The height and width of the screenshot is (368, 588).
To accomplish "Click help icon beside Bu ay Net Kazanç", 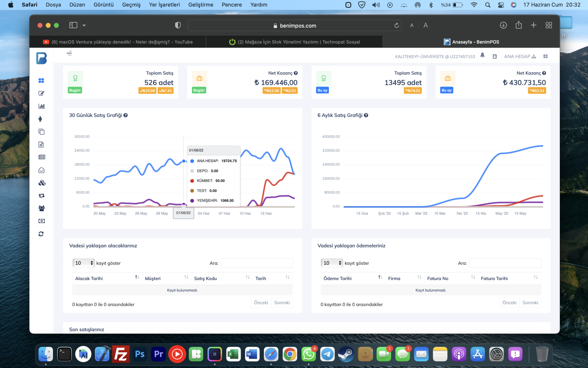I will tap(544, 73).
